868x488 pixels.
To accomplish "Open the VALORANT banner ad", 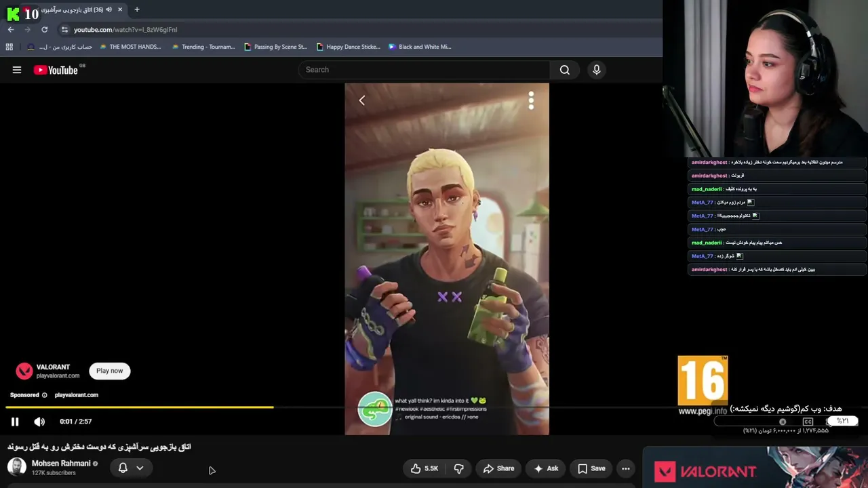I will (x=755, y=468).
